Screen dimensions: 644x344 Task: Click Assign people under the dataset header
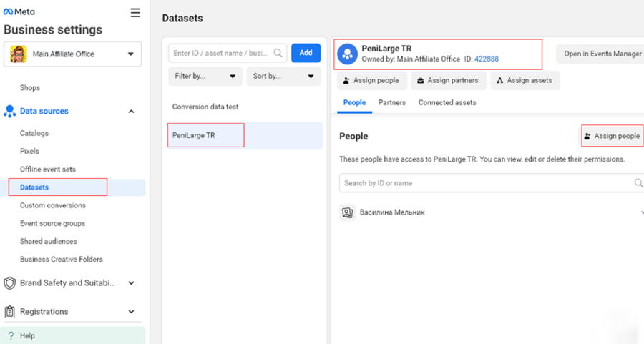tap(372, 81)
